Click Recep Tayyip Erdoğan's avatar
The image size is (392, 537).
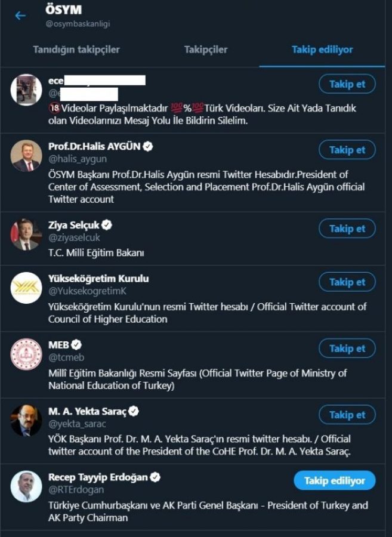click(26, 487)
